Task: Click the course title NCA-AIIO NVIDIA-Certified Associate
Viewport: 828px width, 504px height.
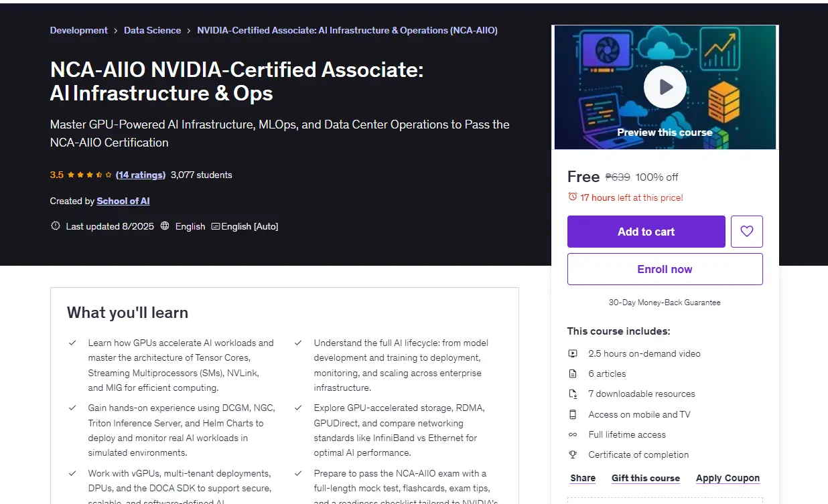Action: coord(236,81)
